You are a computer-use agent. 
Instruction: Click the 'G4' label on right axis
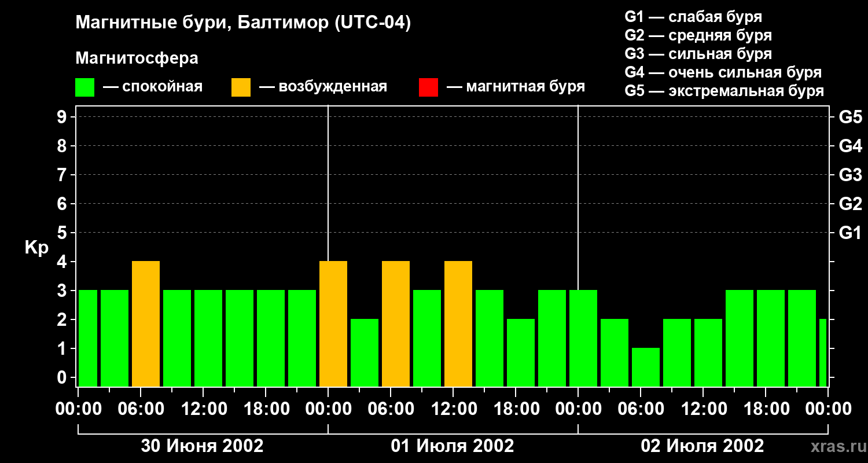point(850,146)
